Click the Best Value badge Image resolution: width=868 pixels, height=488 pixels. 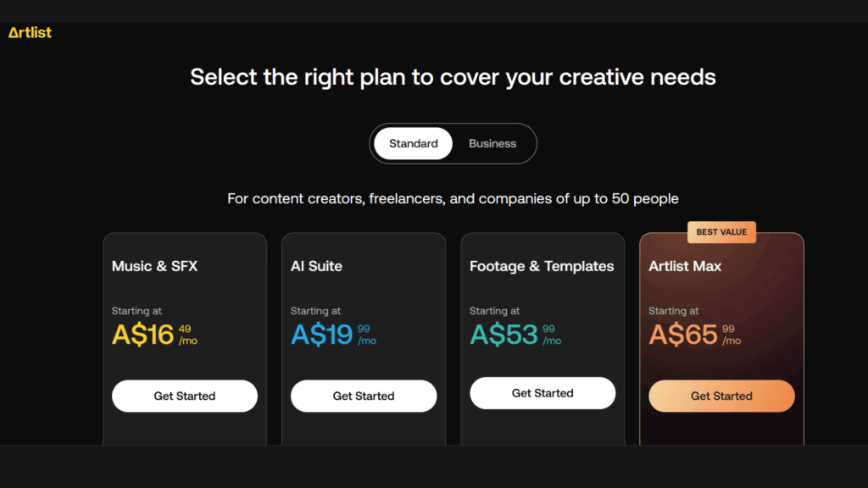coord(721,232)
